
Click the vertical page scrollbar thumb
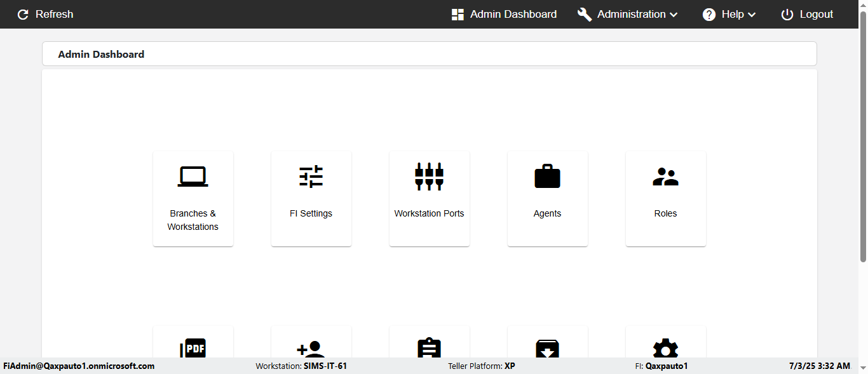tap(863, 137)
